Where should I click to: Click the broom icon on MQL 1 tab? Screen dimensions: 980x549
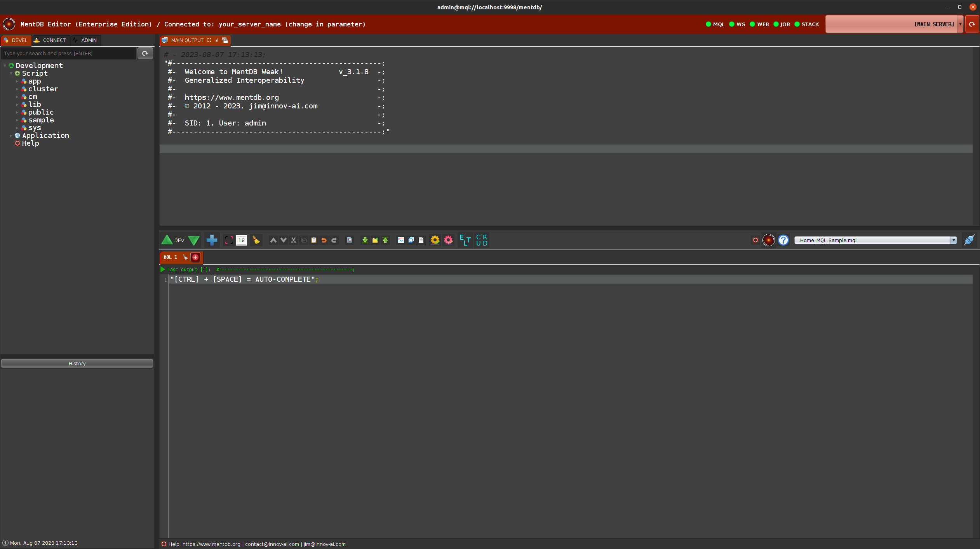click(185, 257)
